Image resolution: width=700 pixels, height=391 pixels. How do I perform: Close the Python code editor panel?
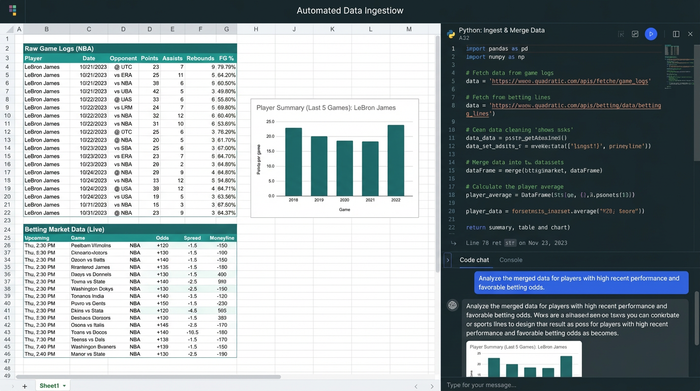pos(690,34)
